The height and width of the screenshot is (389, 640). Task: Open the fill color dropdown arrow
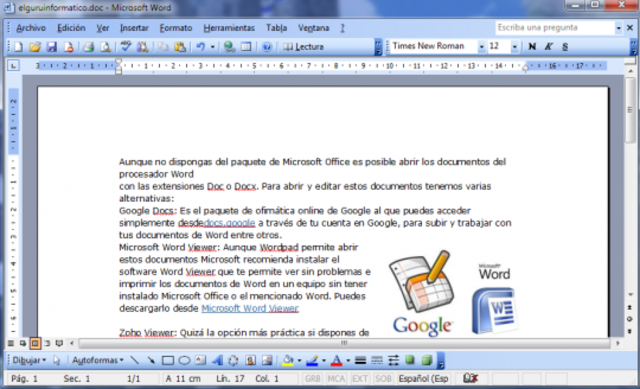(x=299, y=360)
